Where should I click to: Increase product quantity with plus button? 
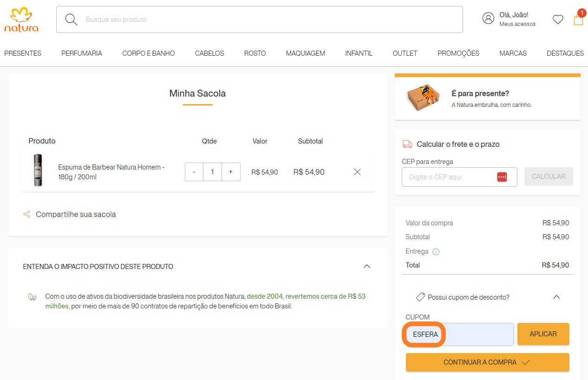tap(231, 172)
